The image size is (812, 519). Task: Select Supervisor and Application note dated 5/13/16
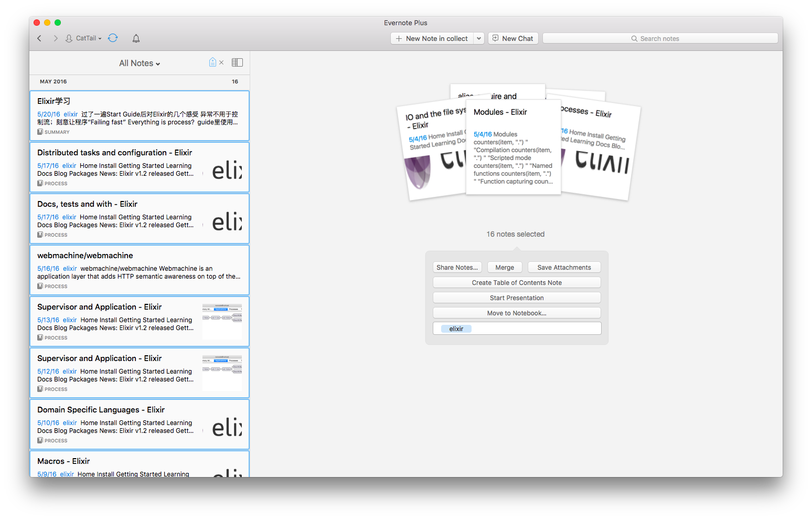tap(140, 321)
